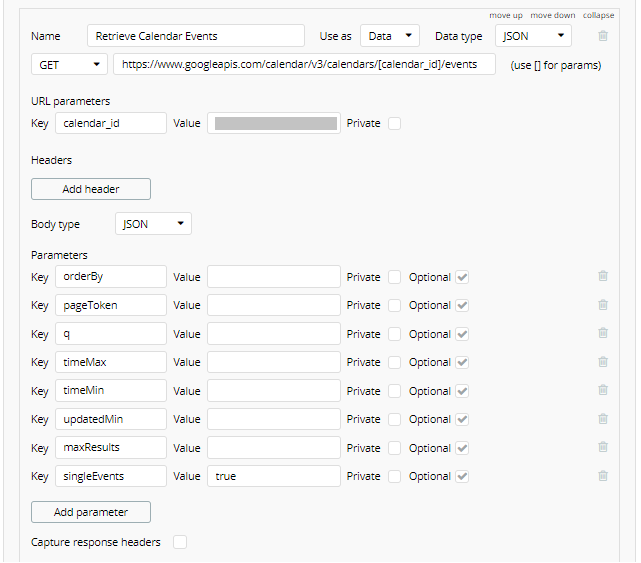
Task: Click the Add header button
Action: tap(91, 189)
